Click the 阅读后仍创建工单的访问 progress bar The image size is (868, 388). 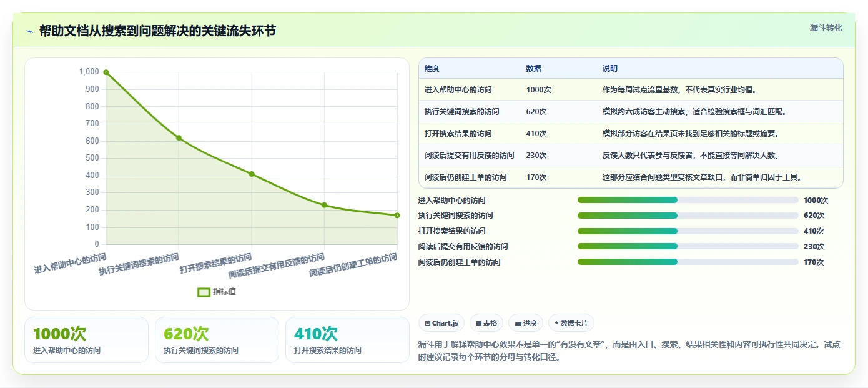[x=688, y=262]
